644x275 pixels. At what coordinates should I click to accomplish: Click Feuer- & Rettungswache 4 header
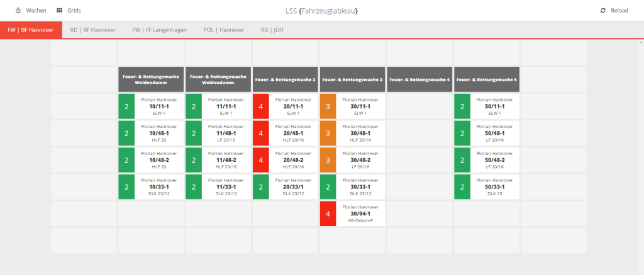click(x=419, y=80)
